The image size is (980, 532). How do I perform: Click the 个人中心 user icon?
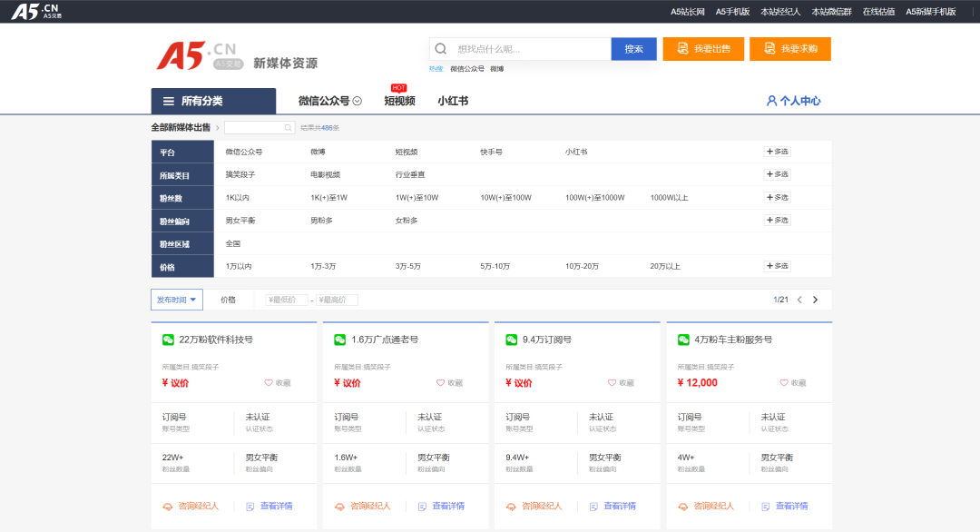tap(771, 101)
